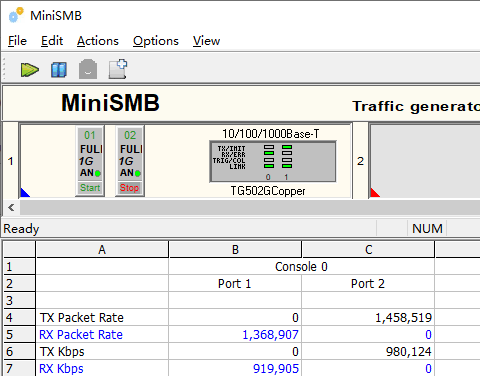
Task: Click the 'Ready' status bar text
Action: 21,229
